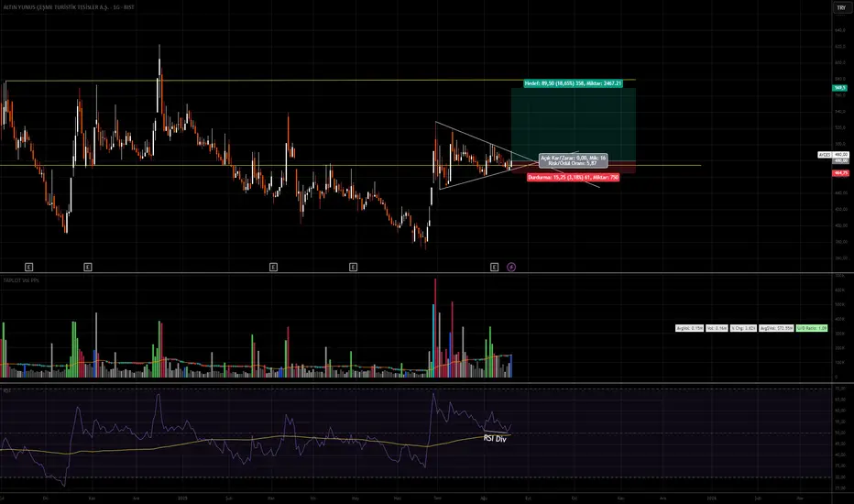Click the fifth earnings E marker
Viewport: 854px width, 504px height.
click(x=494, y=267)
